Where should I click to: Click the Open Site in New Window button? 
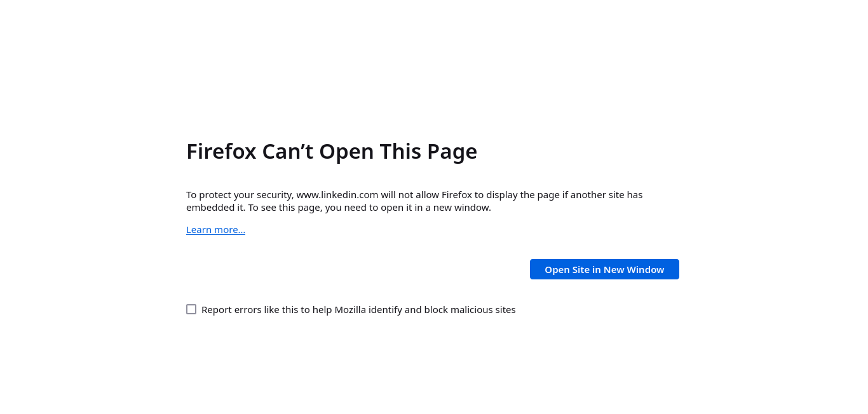tap(604, 269)
